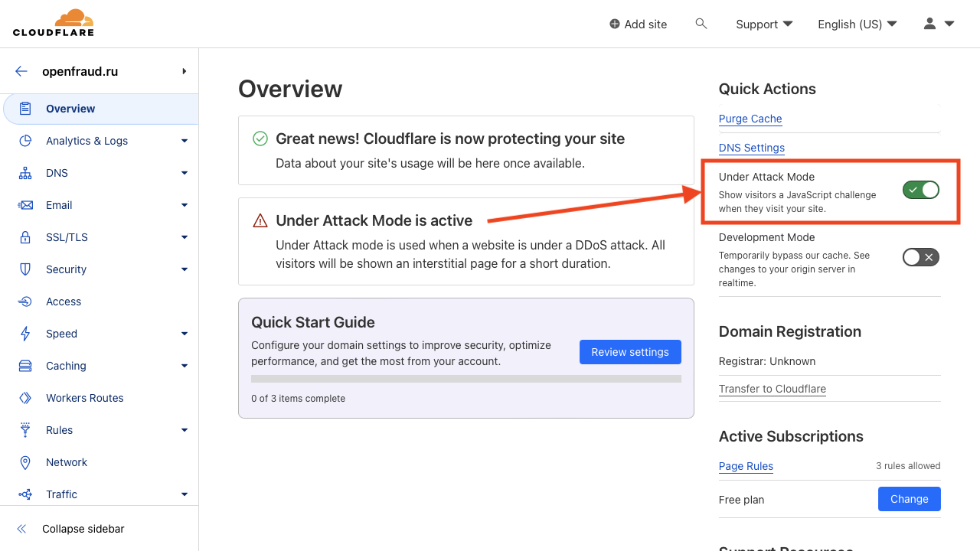The height and width of the screenshot is (551, 980).
Task: Open Workers Routes in the sidebar
Action: pos(100,398)
